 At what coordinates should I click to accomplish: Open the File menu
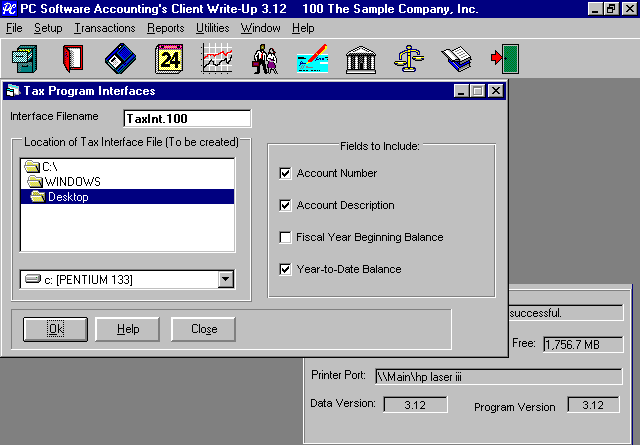(x=14, y=28)
